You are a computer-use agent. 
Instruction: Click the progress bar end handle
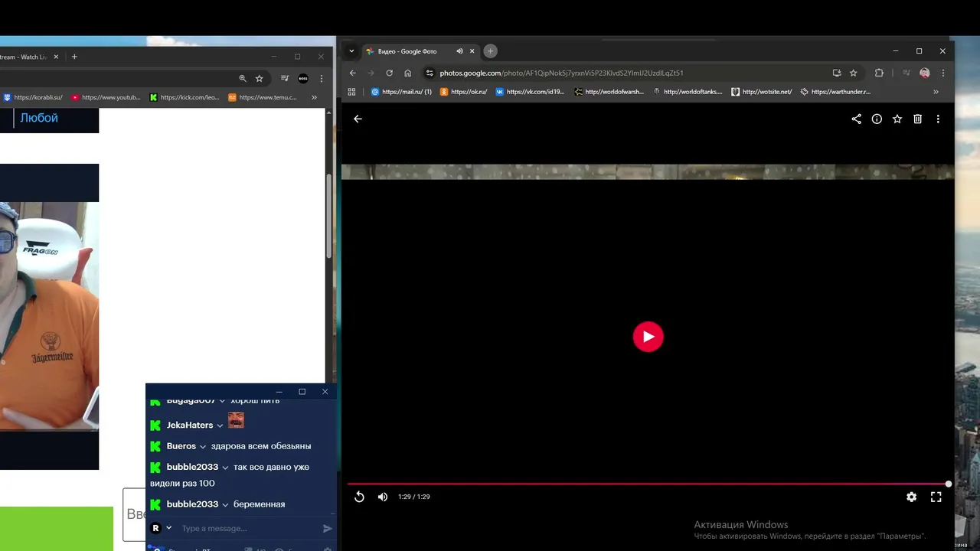coord(949,484)
